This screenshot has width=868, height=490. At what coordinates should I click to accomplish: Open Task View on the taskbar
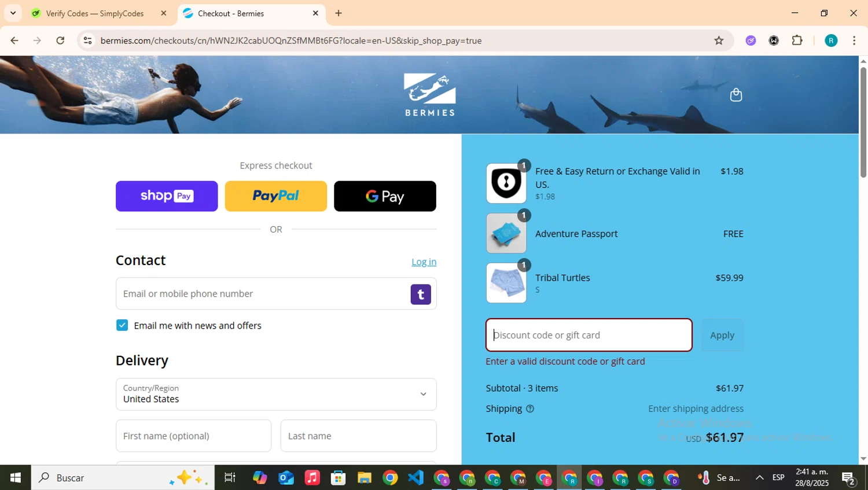230,478
